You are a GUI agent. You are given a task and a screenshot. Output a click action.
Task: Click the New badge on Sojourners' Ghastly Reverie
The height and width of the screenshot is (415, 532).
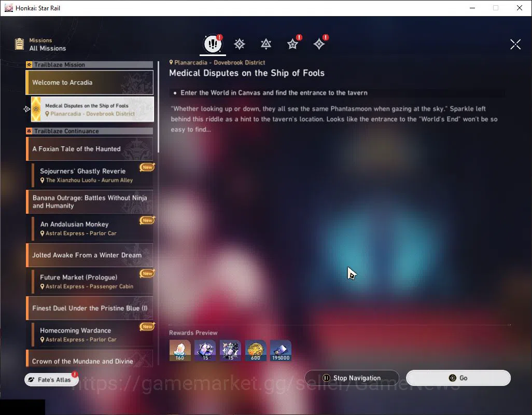click(x=147, y=167)
